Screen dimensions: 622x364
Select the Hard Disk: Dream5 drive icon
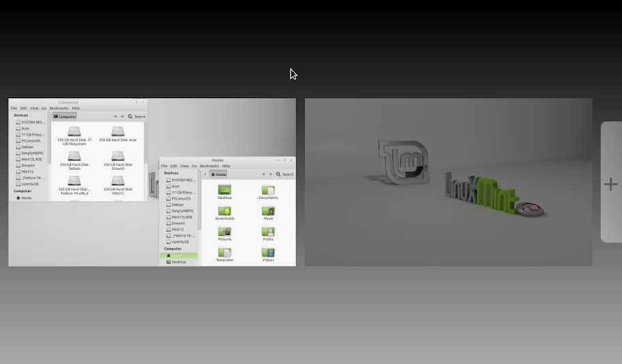(118, 161)
